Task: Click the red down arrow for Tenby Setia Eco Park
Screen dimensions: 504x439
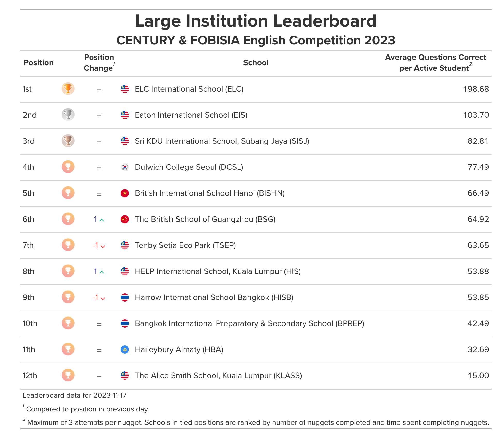Action: 103,246
